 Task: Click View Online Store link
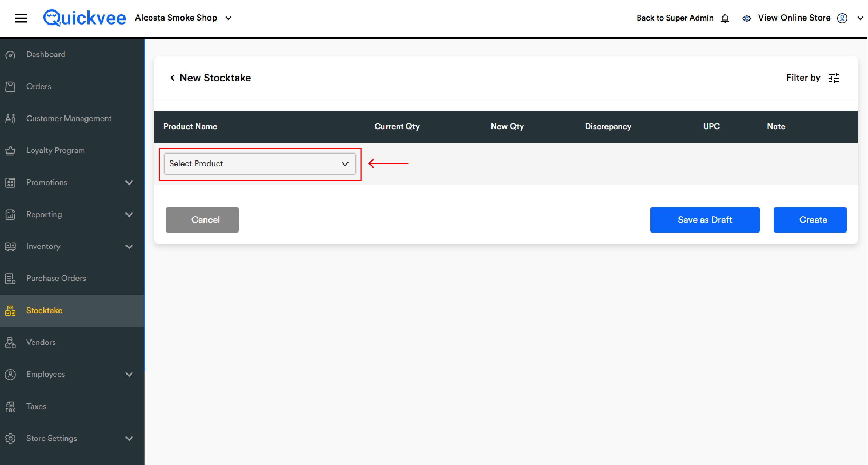point(794,18)
